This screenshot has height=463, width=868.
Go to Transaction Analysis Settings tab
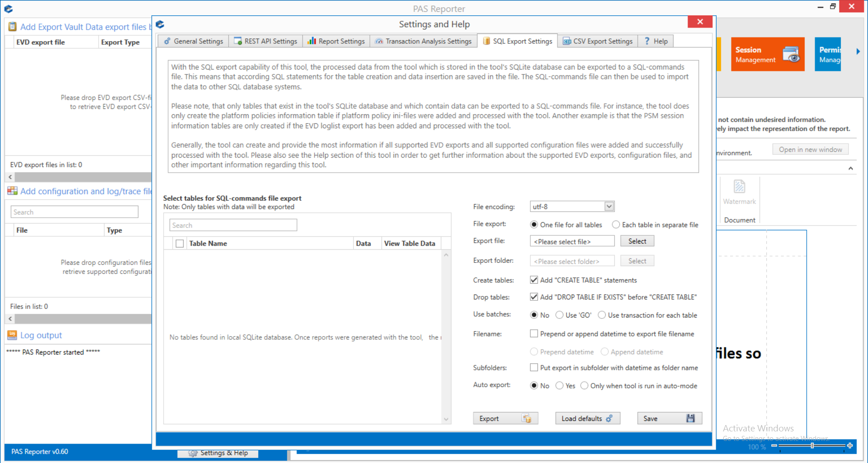[423, 41]
